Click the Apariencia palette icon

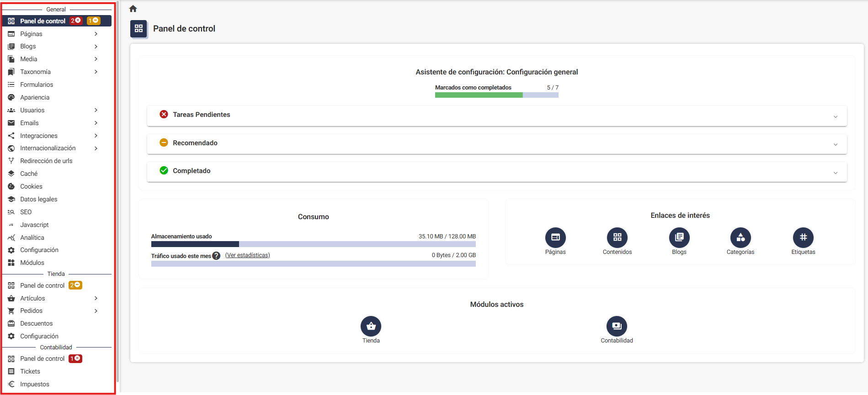pos(11,97)
